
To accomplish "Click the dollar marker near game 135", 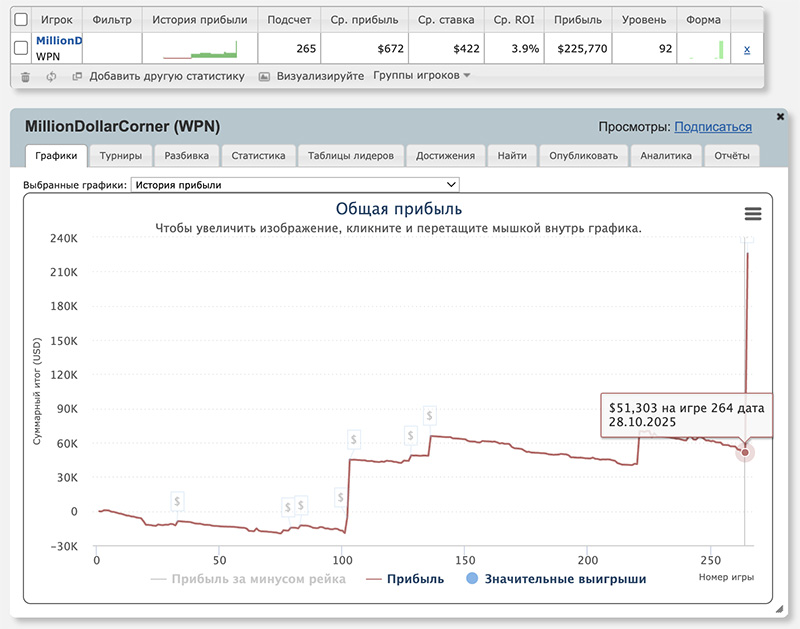I will click(x=430, y=416).
